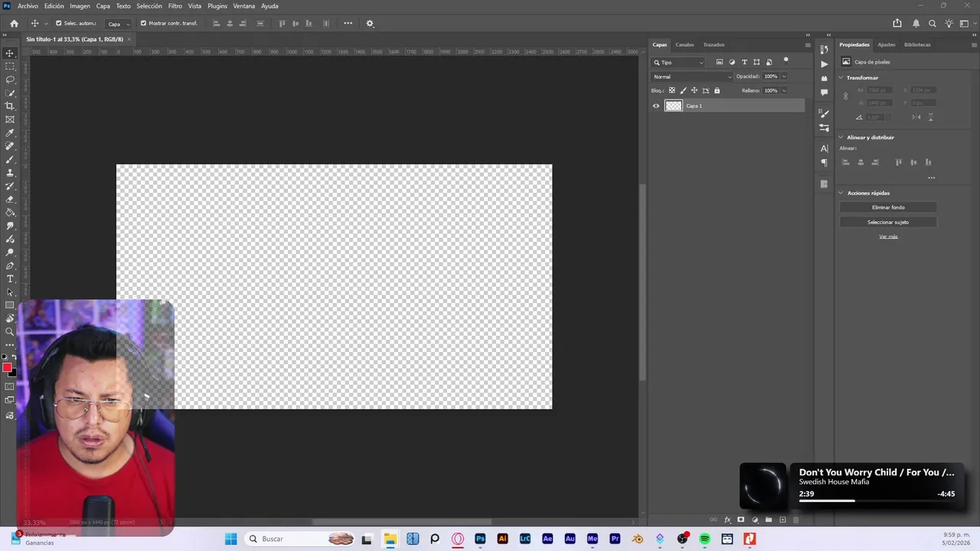This screenshot has width=980, height=551.
Task: Open the Opacidad slider dropdown arrow
Action: coord(783,77)
